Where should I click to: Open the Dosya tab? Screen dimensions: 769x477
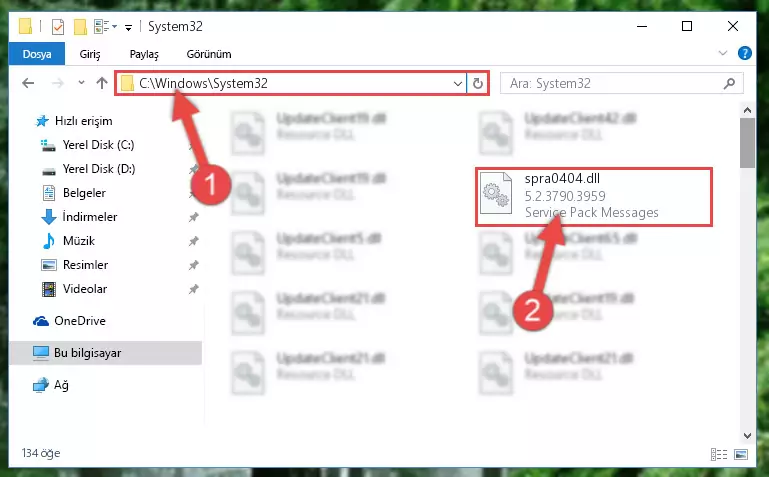37,54
